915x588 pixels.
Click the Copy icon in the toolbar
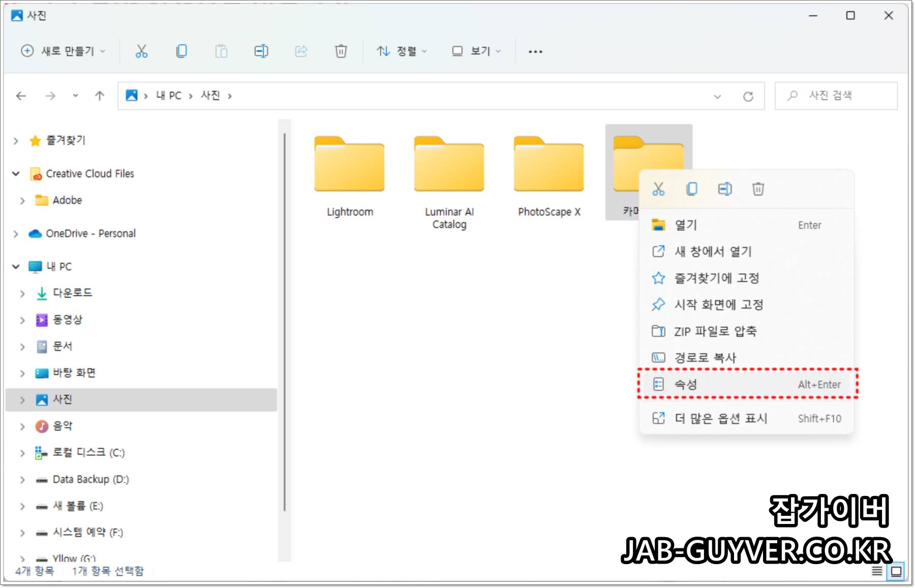pos(181,51)
